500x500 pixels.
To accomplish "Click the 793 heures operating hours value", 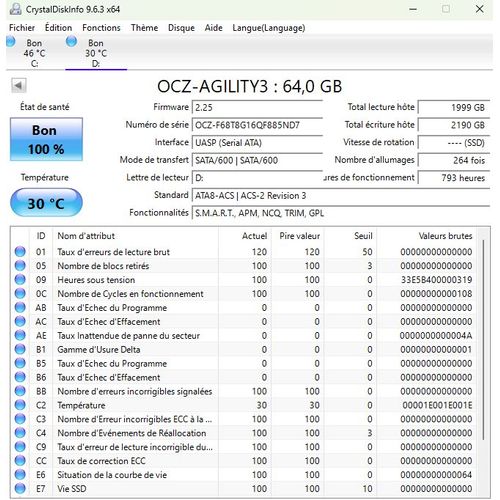I will click(454, 178).
